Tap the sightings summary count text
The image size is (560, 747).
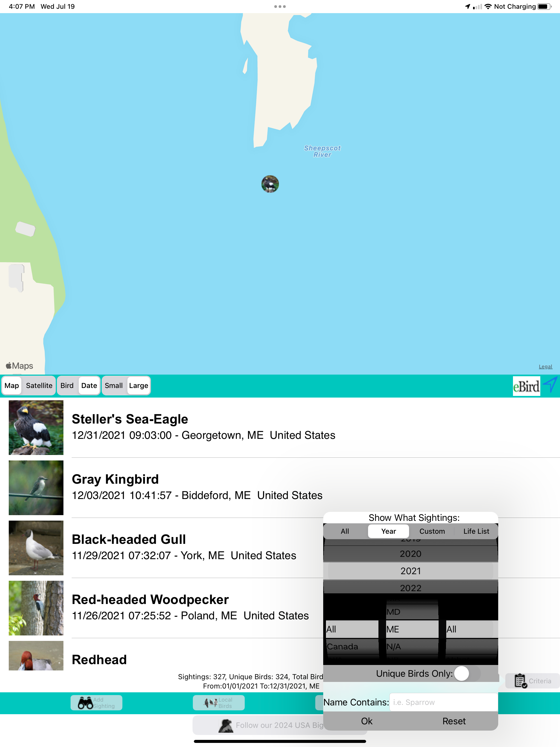coord(251,677)
